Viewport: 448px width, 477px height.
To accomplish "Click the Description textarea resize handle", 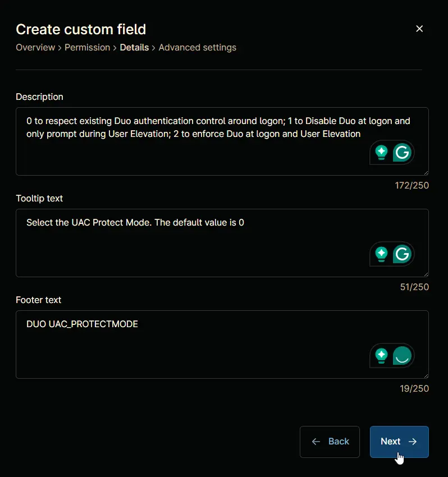I will coord(426,173).
